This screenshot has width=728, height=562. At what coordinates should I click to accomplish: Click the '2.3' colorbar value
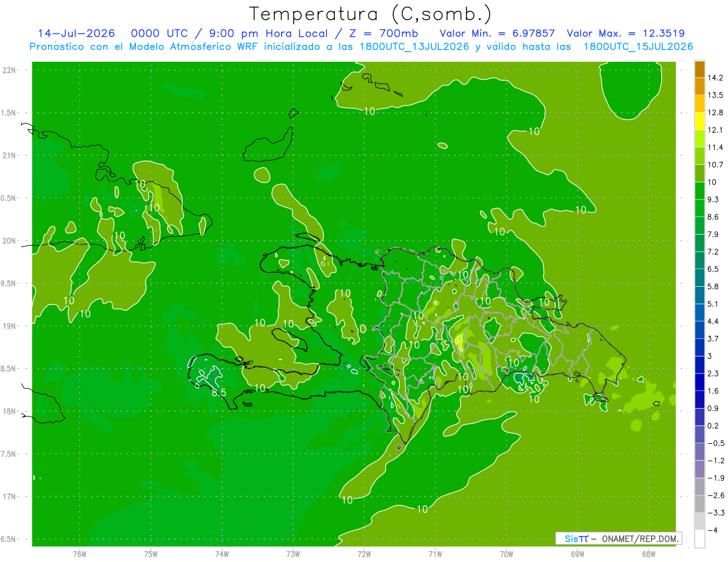click(x=713, y=373)
